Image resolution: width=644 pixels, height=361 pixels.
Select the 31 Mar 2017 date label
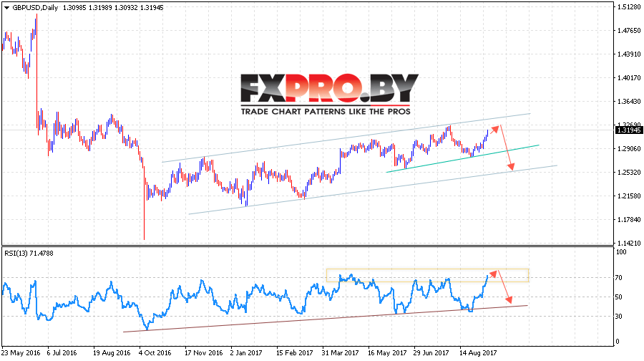click(x=340, y=353)
